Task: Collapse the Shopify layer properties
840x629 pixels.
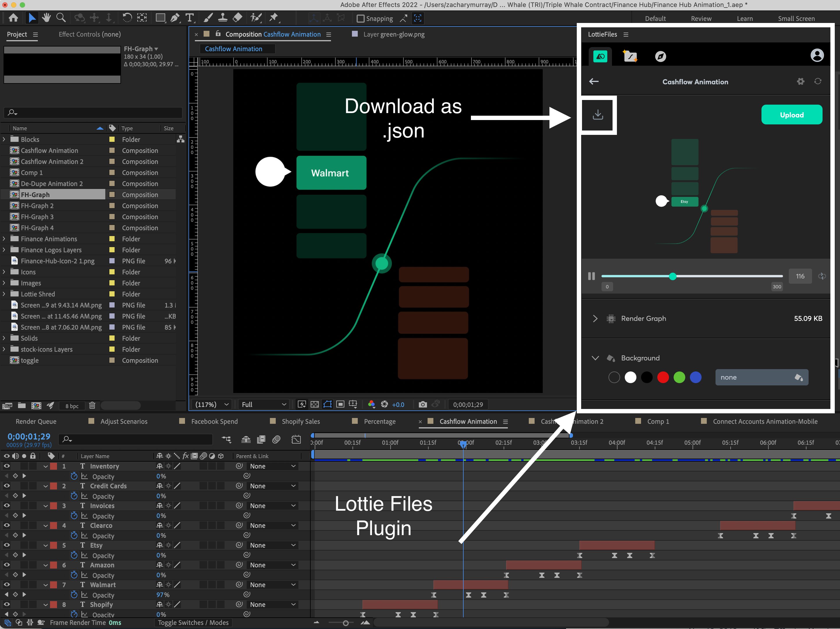Action: coord(45,604)
